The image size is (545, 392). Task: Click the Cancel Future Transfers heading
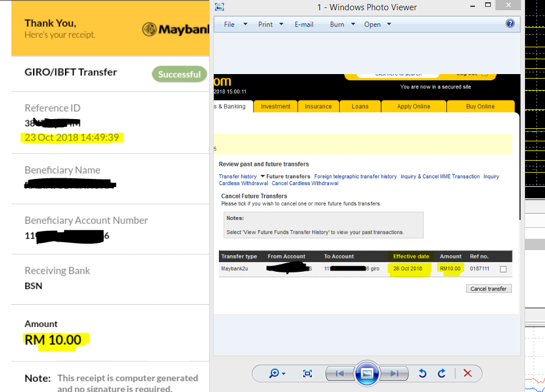point(254,196)
